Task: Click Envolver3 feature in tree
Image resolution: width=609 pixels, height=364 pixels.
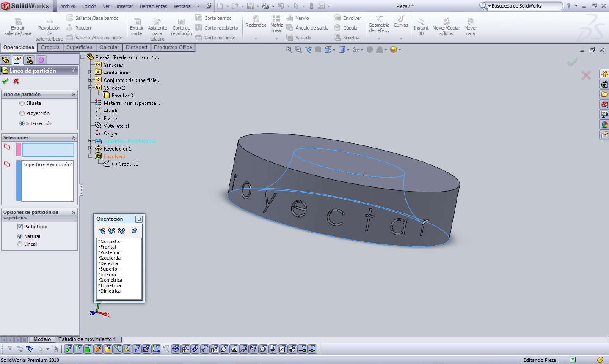Action: (114, 156)
